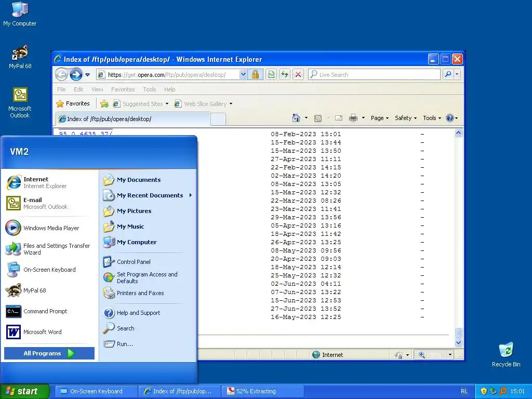Open My Pictures in Start menu

[x=148, y=211]
